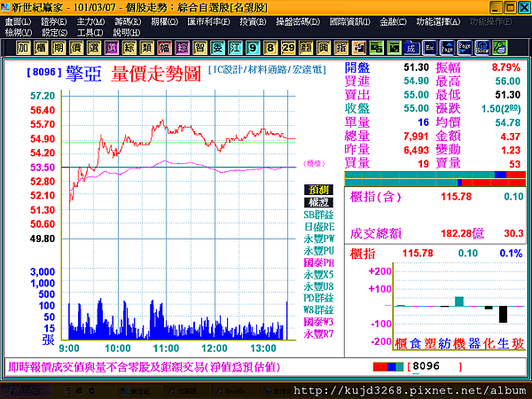Click the yellow 8 toolbar icon
Viewport: 532px width, 399px height.
(x=270, y=48)
